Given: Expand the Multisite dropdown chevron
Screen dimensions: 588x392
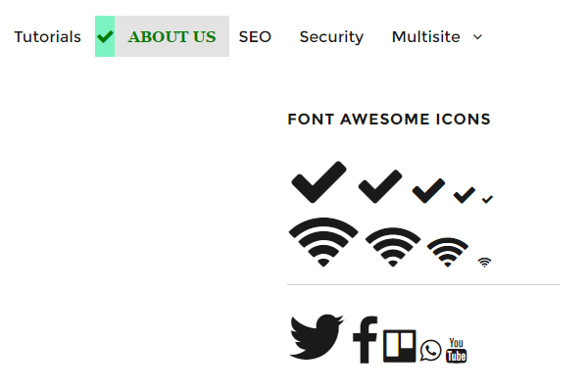Looking at the screenshot, I should pos(477,37).
